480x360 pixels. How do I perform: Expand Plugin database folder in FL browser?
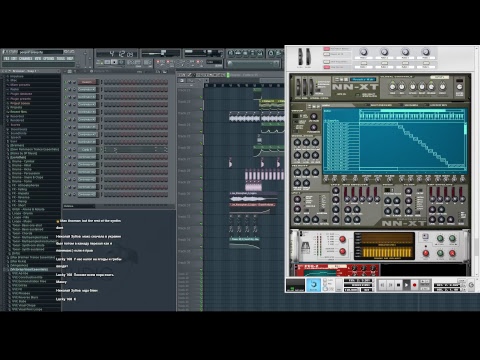21,94
